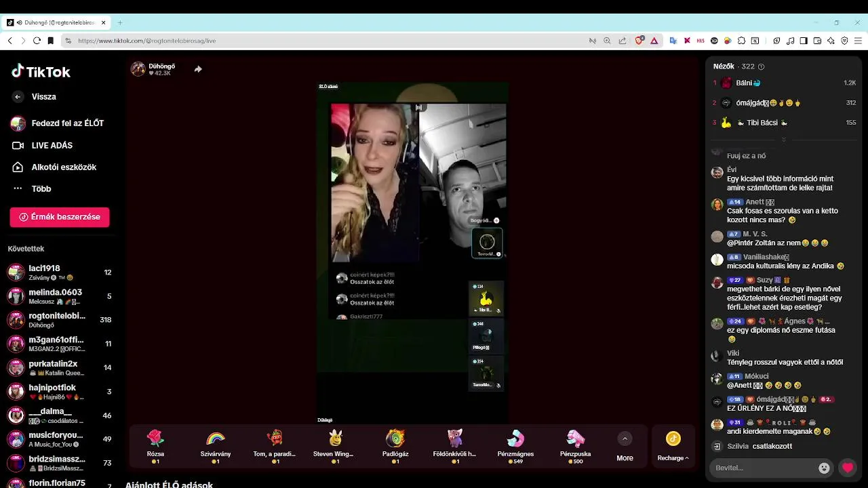This screenshot has height=488, width=868.
Task: Send the Padlógáz gift
Action: [x=395, y=446]
